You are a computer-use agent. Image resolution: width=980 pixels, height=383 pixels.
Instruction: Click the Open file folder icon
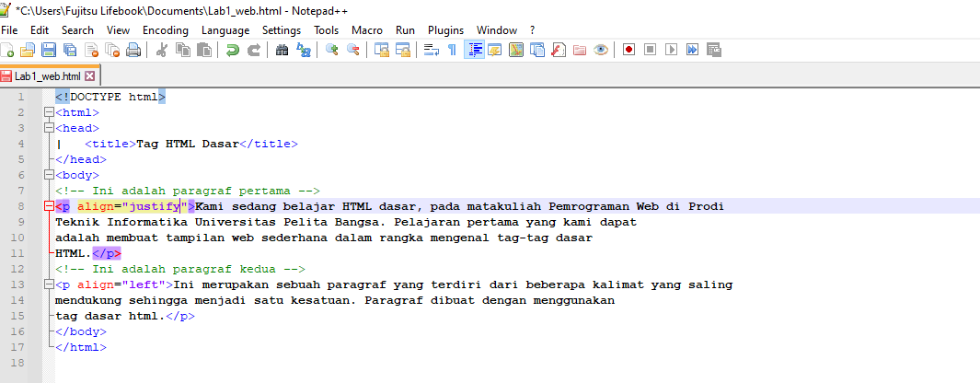click(x=28, y=50)
